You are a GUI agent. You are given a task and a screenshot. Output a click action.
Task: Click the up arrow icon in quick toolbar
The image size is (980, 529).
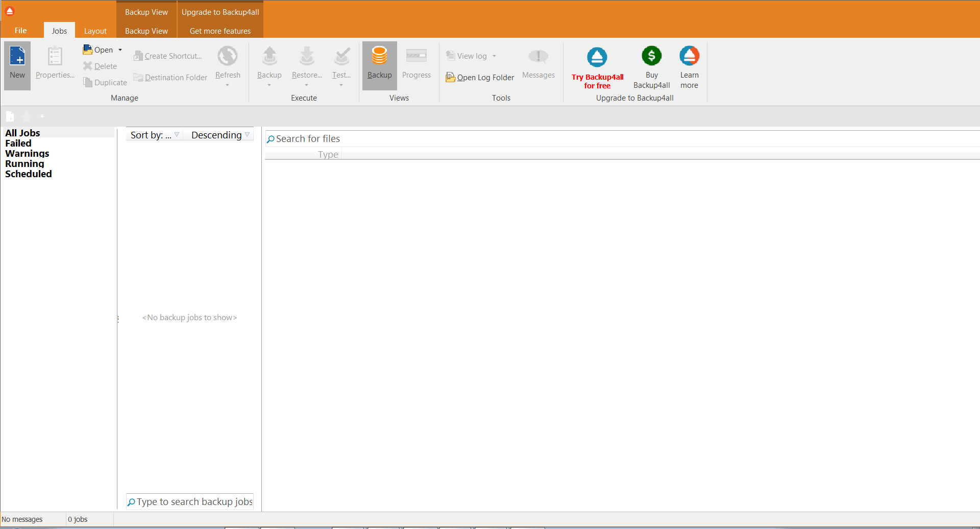pos(27,116)
